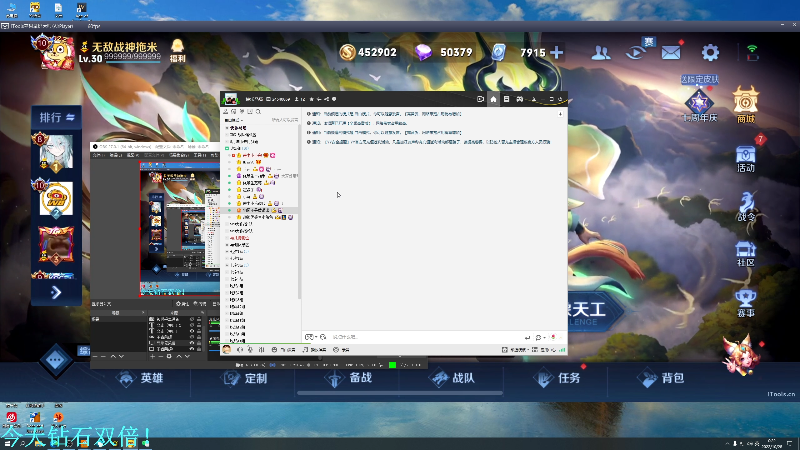Open the friends icon in game top bar
This screenshot has width=800, height=450.
(x=601, y=53)
